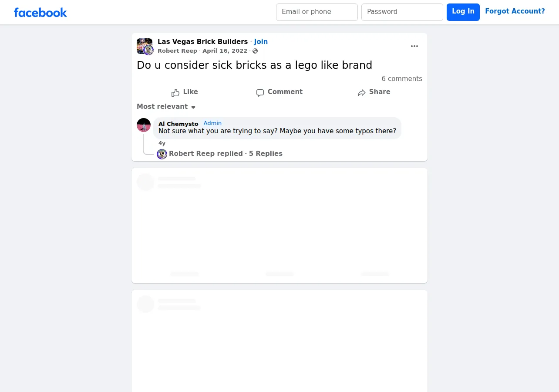
Task: Open Las Vegas Brick Builders group page
Action: pyautogui.click(x=202, y=42)
